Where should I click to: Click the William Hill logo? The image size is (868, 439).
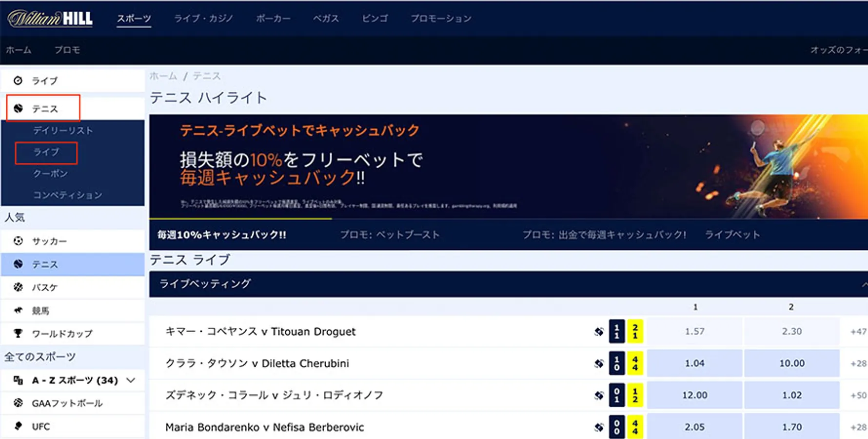50,19
